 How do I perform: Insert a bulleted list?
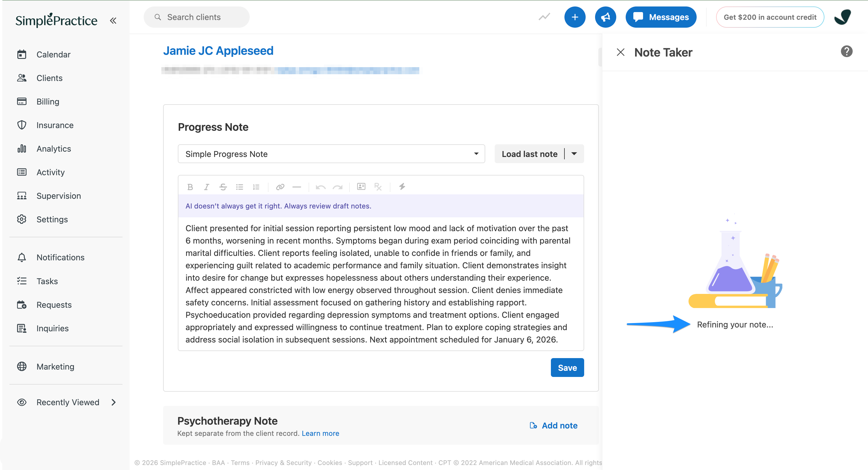[240, 187]
